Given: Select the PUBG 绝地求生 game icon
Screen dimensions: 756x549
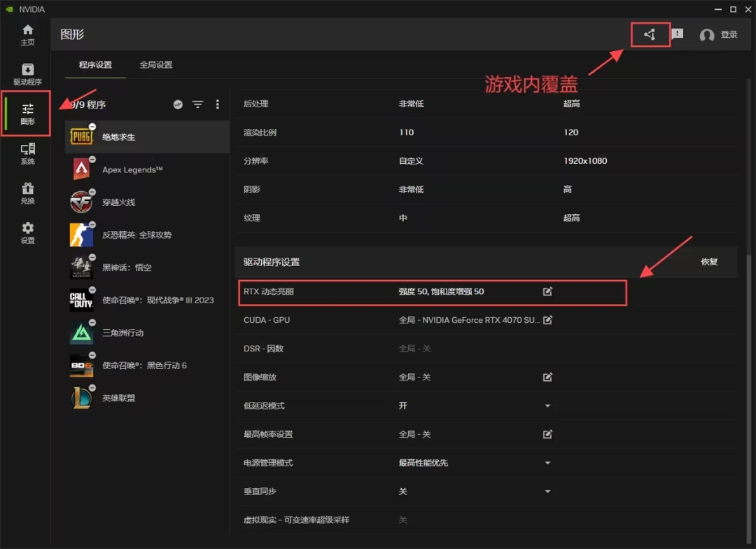Looking at the screenshot, I should pyautogui.click(x=81, y=137).
